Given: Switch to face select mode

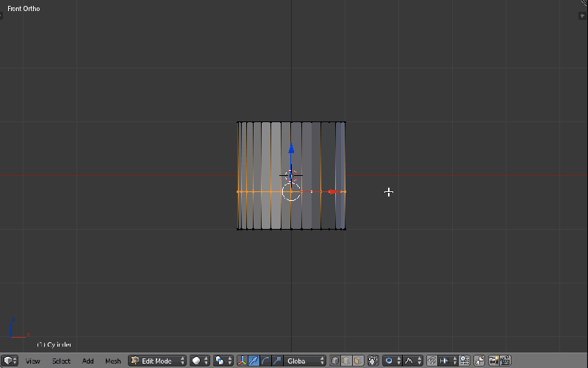Looking at the screenshot, I should 358,361.
